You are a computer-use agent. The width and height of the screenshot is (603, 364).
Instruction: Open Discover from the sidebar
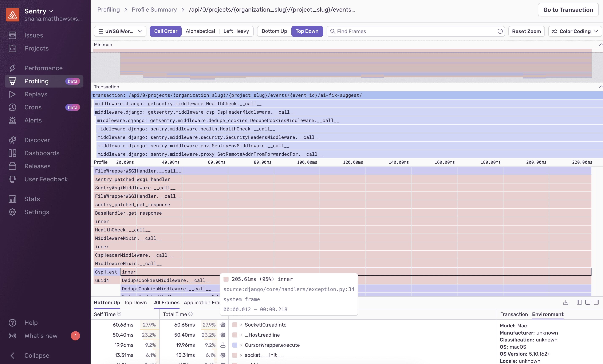(37, 140)
